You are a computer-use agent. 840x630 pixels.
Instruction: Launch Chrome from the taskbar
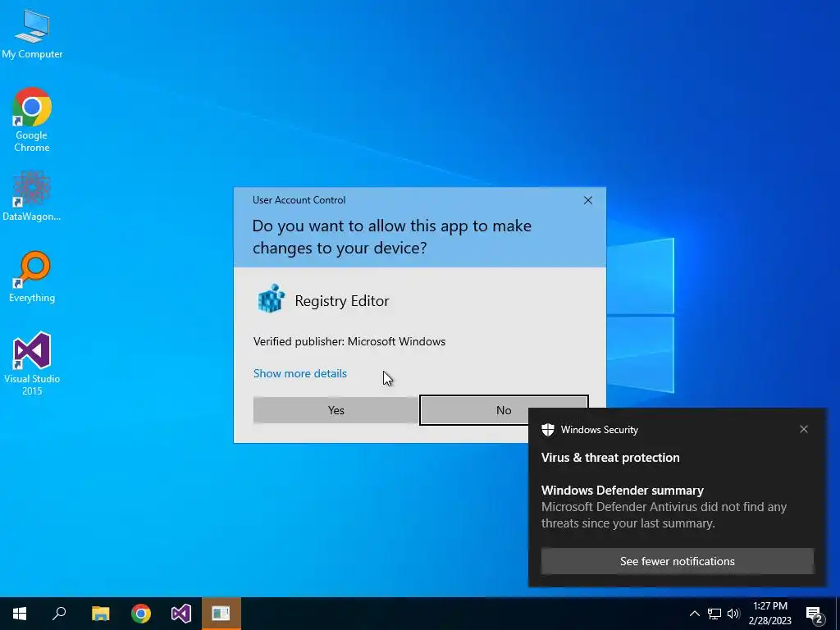point(141,614)
